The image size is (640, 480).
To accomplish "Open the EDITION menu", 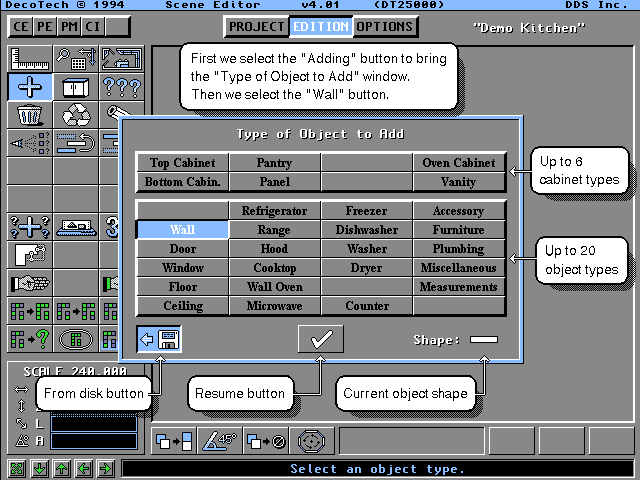I will click(321, 27).
